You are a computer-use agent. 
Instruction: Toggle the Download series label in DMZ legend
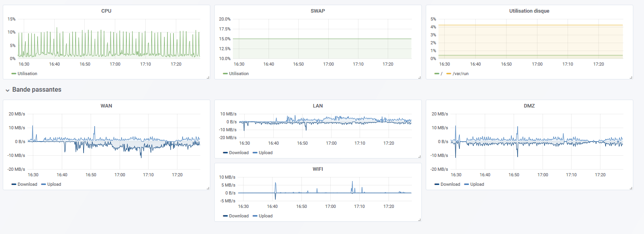pyautogui.click(x=450, y=184)
